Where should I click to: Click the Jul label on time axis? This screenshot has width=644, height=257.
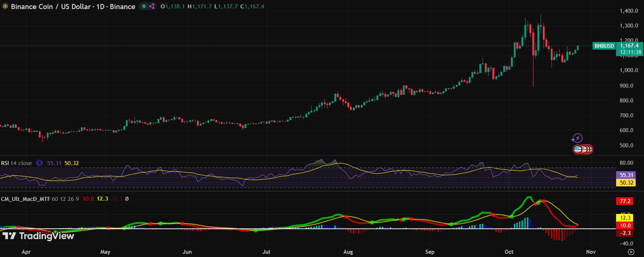pyautogui.click(x=266, y=252)
